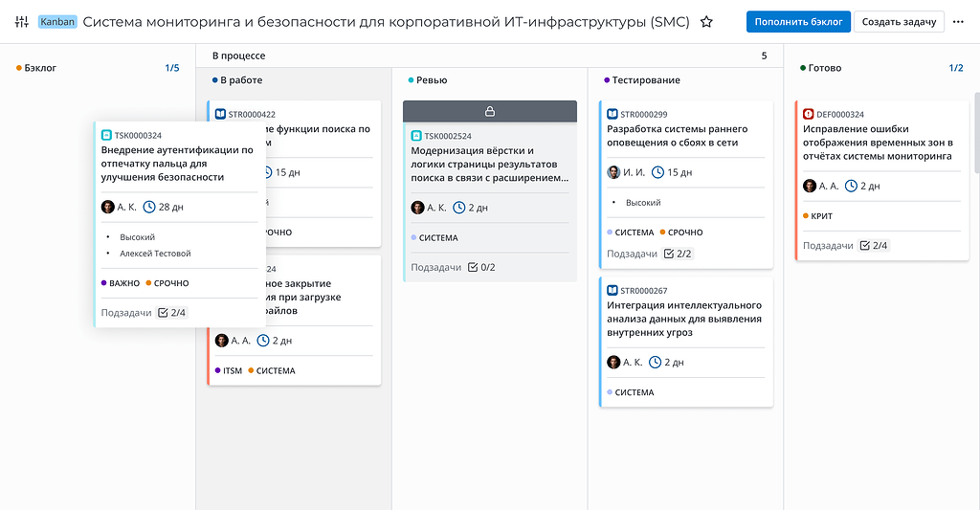Click the Создать задачу button
The height and width of the screenshot is (510, 980).
pyautogui.click(x=899, y=22)
